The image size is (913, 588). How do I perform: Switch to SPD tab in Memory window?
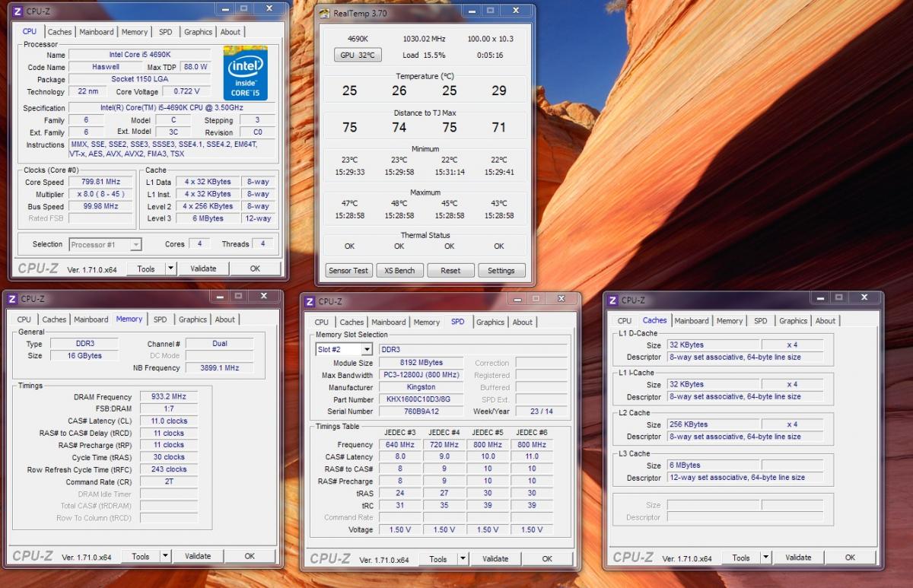click(x=160, y=319)
